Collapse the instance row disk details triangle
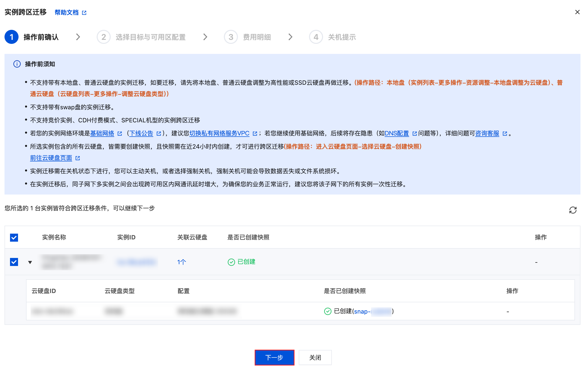 30,262
